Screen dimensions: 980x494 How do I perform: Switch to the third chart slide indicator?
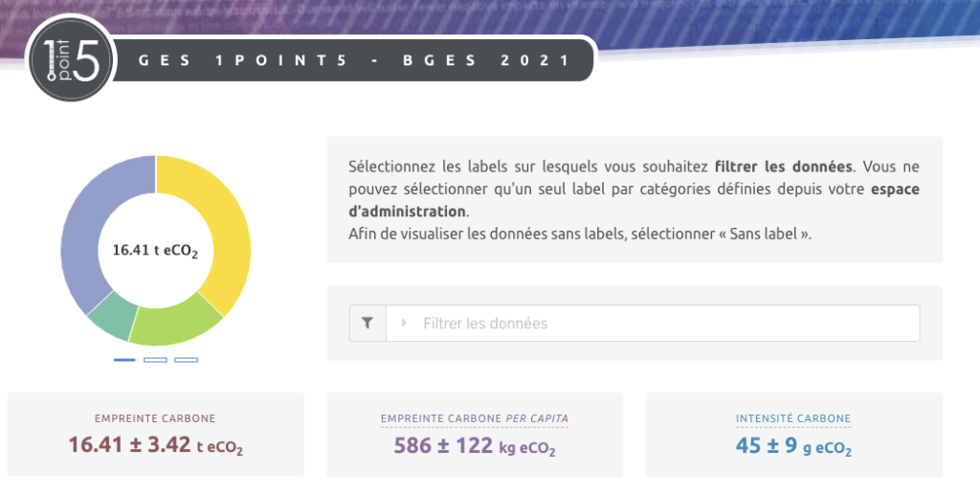coord(186,360)
